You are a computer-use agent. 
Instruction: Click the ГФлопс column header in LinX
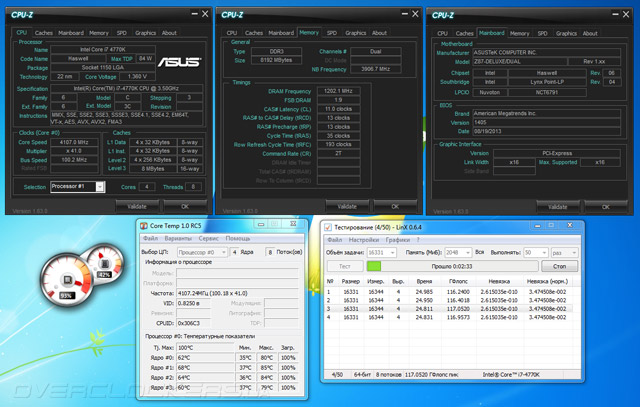(458, 281)
